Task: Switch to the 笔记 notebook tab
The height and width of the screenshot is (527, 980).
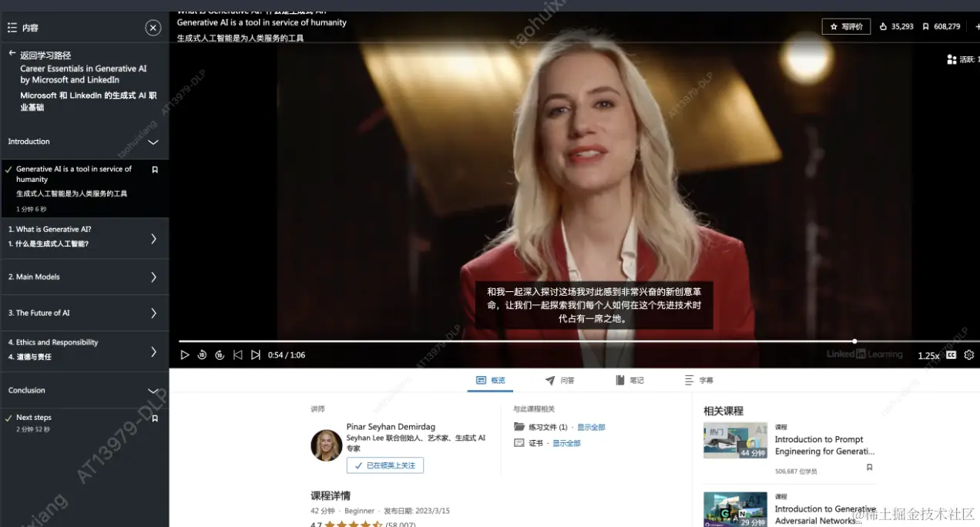Action: [x=629, y=381]
